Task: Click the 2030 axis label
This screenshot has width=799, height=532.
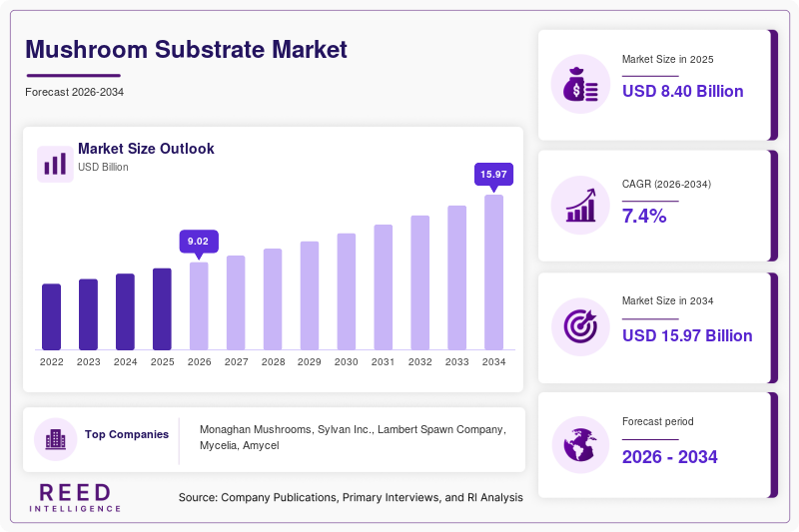Action: [x=347, y=362]
